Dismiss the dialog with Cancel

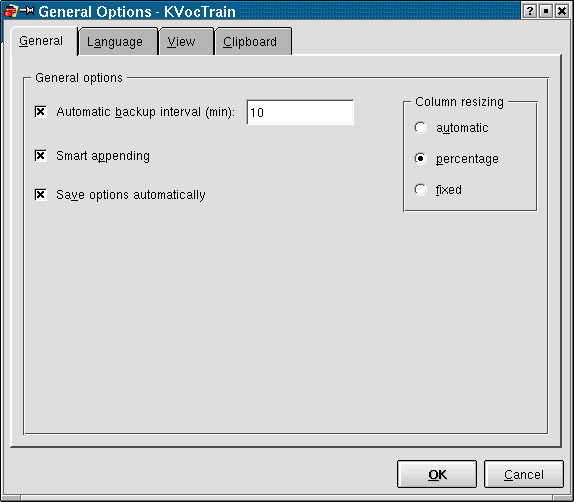point(523,474)
